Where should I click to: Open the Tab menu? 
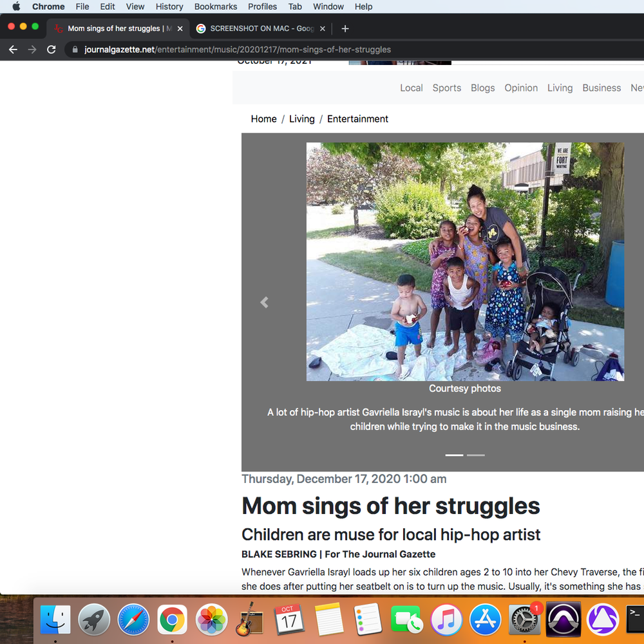(295, 6)
